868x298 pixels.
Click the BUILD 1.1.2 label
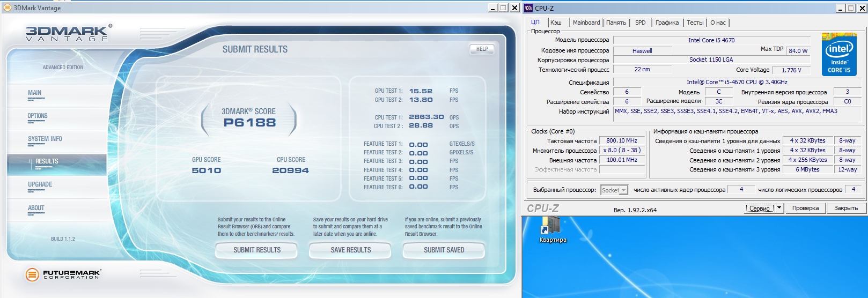(63, 239)
